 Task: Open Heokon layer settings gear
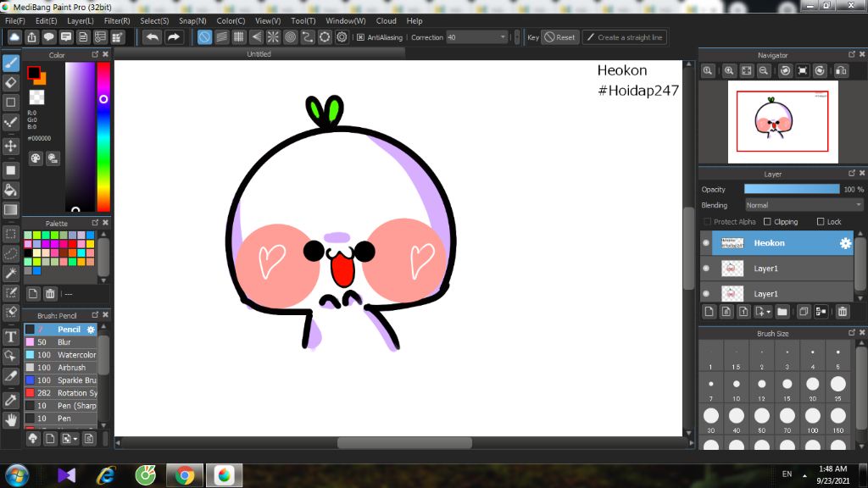(845, 243)
